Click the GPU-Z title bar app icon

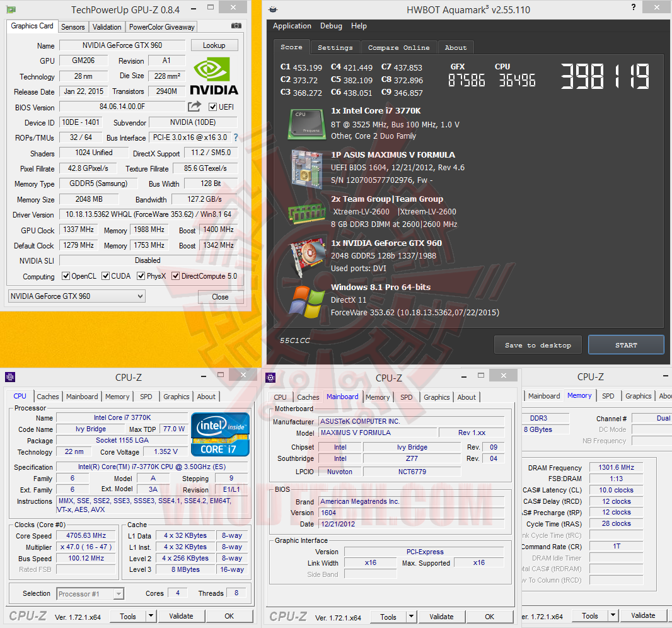(11, 9)
